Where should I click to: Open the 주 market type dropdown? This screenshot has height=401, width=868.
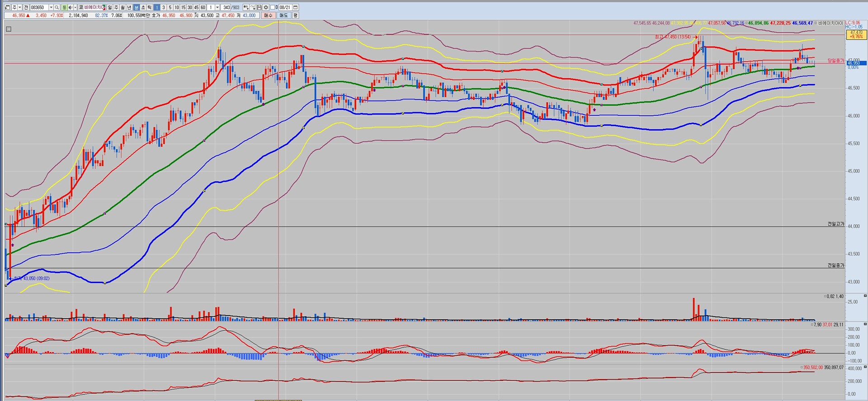click(x=20, y=8)
